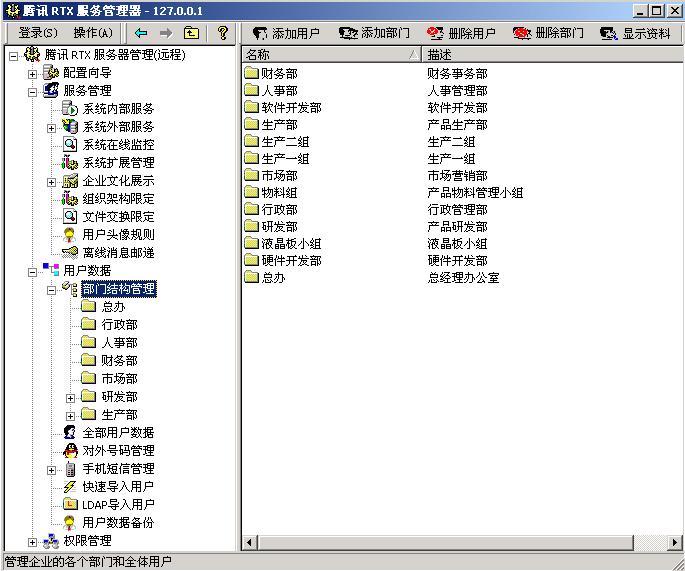This screenshot has height=571, width=685.
Task: Select 配置向导 icon in tree
Action: click(x=51, y=73)
